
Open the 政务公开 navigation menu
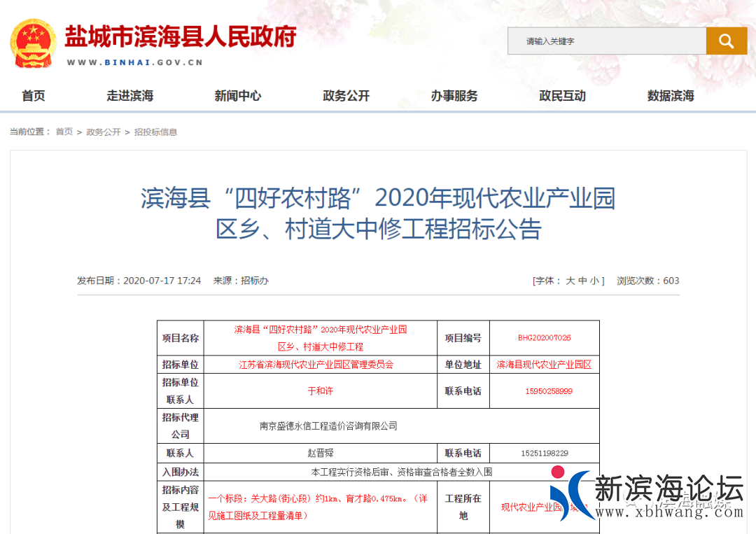point(346,96)
